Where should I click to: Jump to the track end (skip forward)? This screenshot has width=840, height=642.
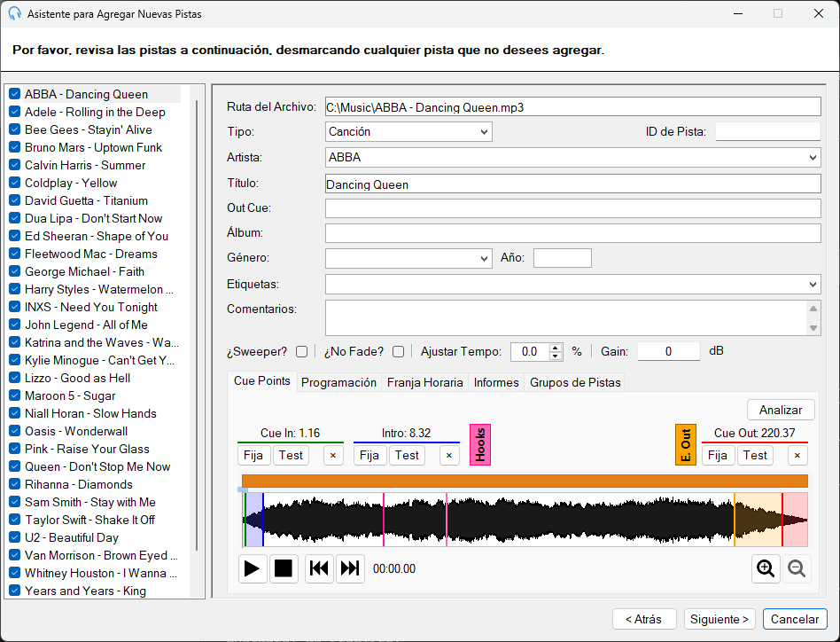[x=350, y=568]
